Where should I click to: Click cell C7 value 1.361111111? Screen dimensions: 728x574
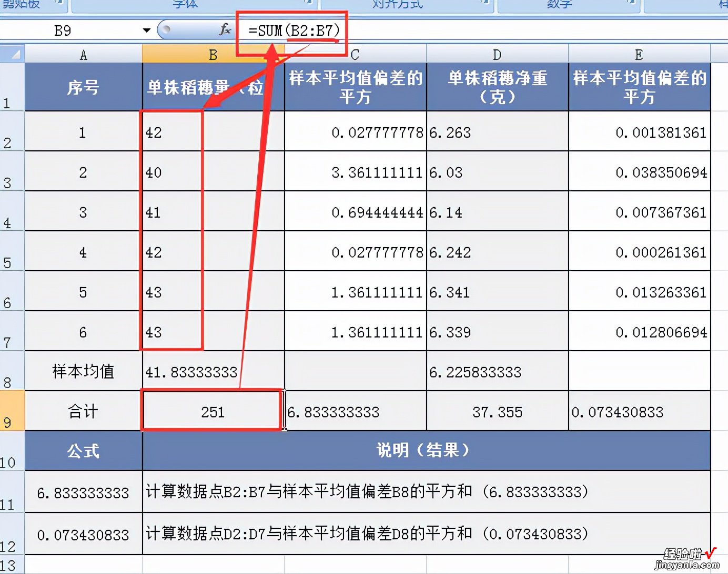(x=355, y=331)
